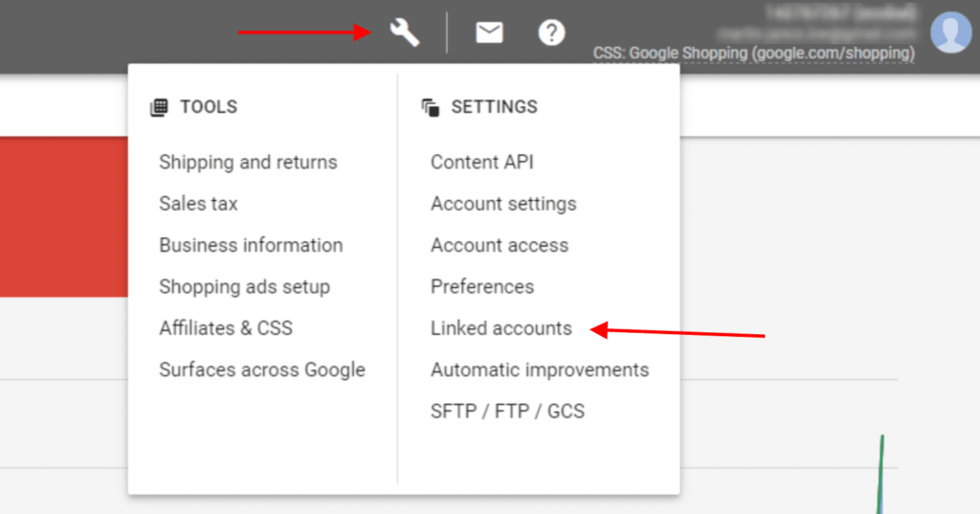Open Surfaces across Google
The height and width of the screenshot is (514, 980).
pos(262,370)
